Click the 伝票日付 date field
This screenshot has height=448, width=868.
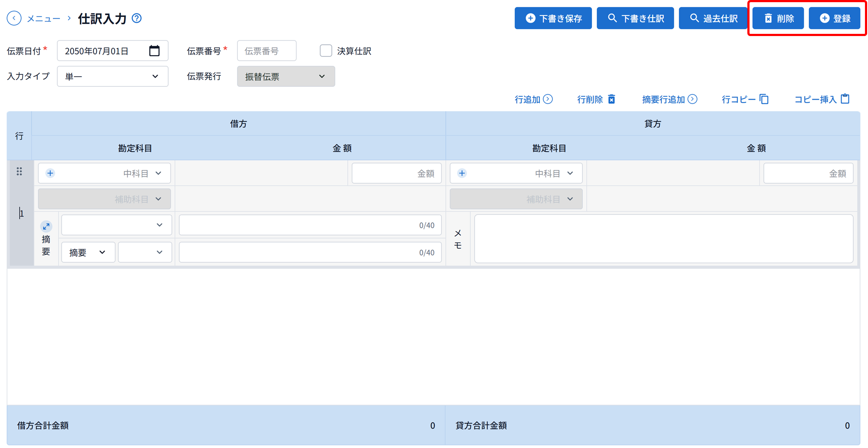[113, 51]
